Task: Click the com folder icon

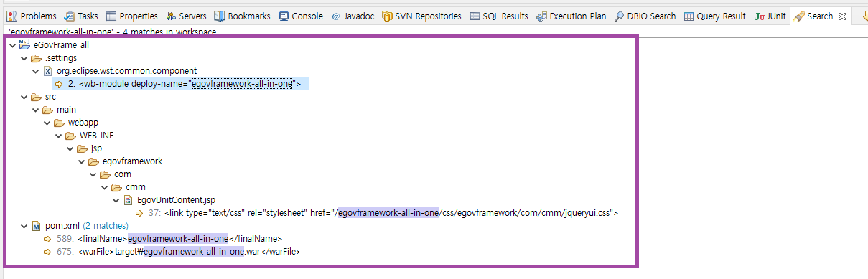Action: coord(106,174)
